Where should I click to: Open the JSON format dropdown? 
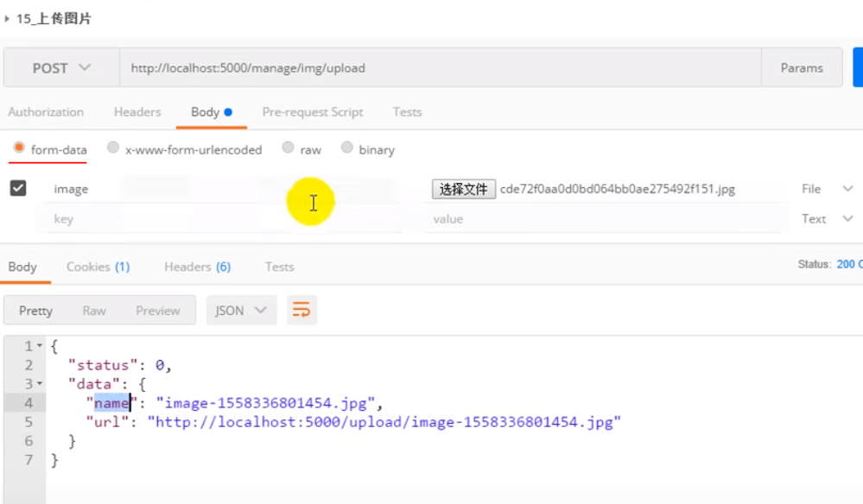click(x=241, y=311)
